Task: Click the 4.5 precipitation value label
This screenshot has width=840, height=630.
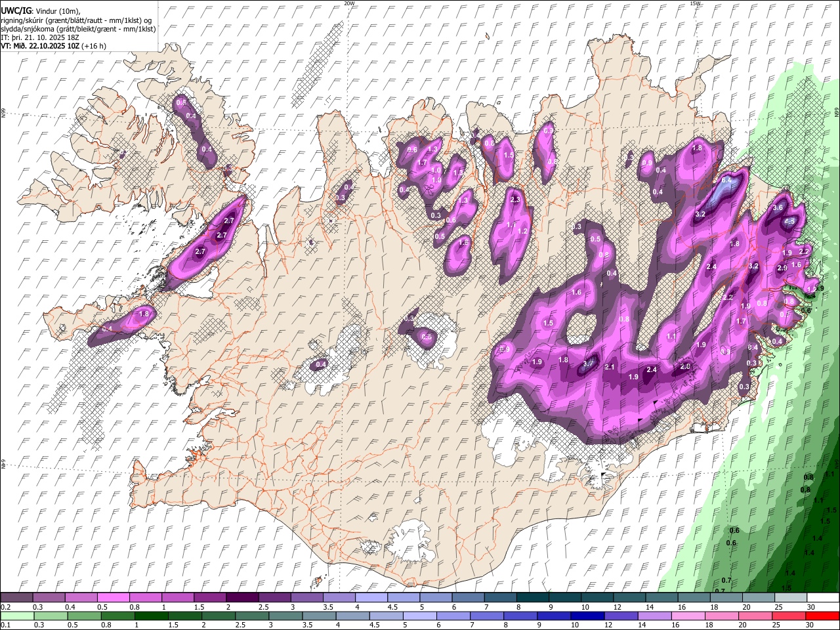Action: (789, 222)
